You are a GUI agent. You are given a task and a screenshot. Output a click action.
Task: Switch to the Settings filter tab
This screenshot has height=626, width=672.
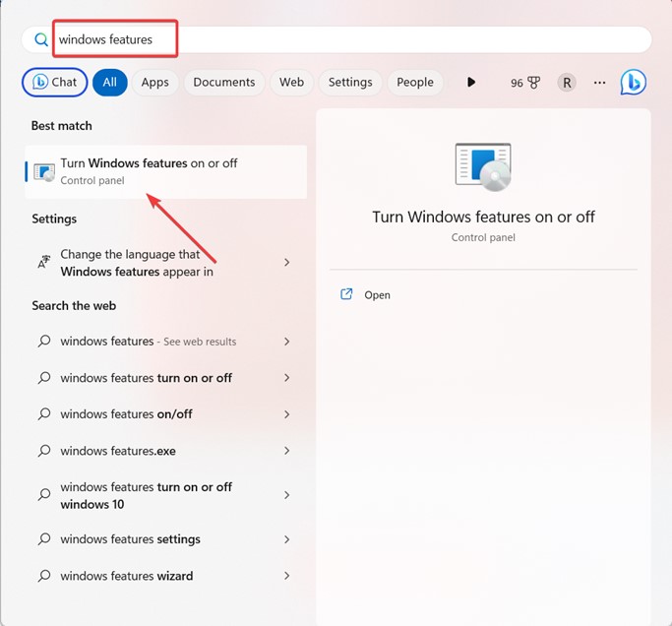pos(350,83)
